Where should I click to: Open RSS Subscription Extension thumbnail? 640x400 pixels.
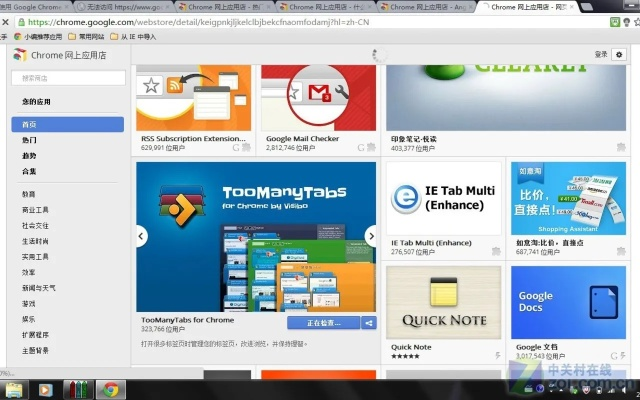[193, 98]
